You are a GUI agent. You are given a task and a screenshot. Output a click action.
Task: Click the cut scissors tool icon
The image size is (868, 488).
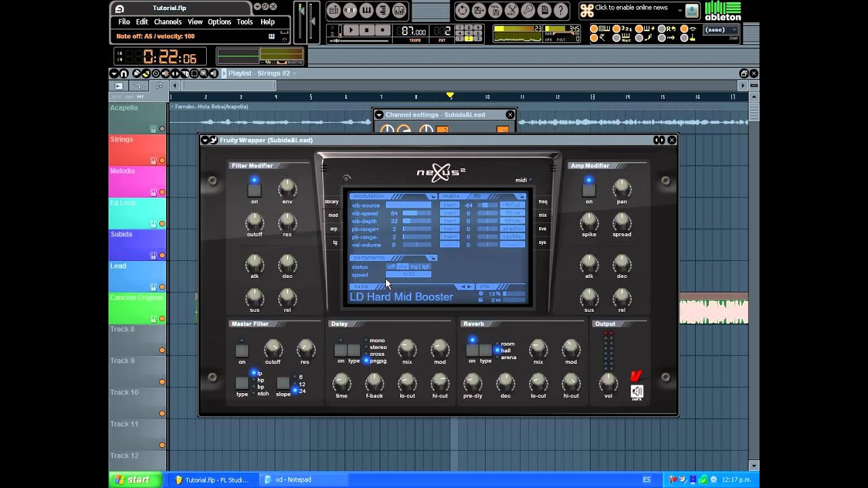(x=512, y=10)
